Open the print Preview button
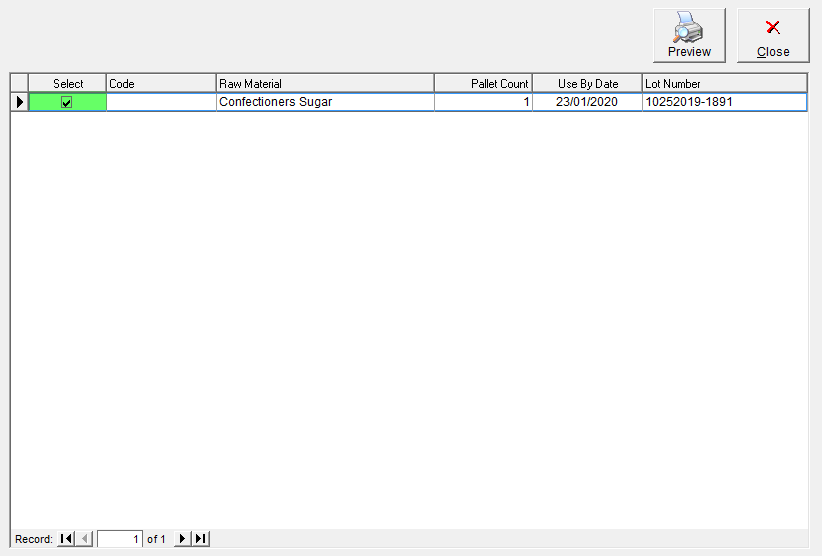 [689, 35]
